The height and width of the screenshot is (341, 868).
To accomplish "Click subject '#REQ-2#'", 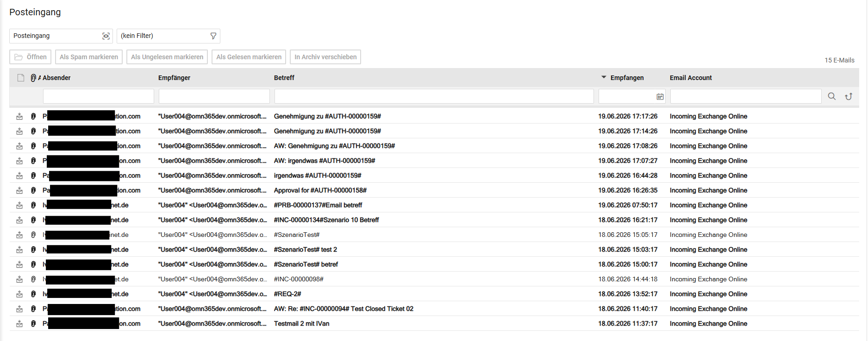I will pos(287,294).
